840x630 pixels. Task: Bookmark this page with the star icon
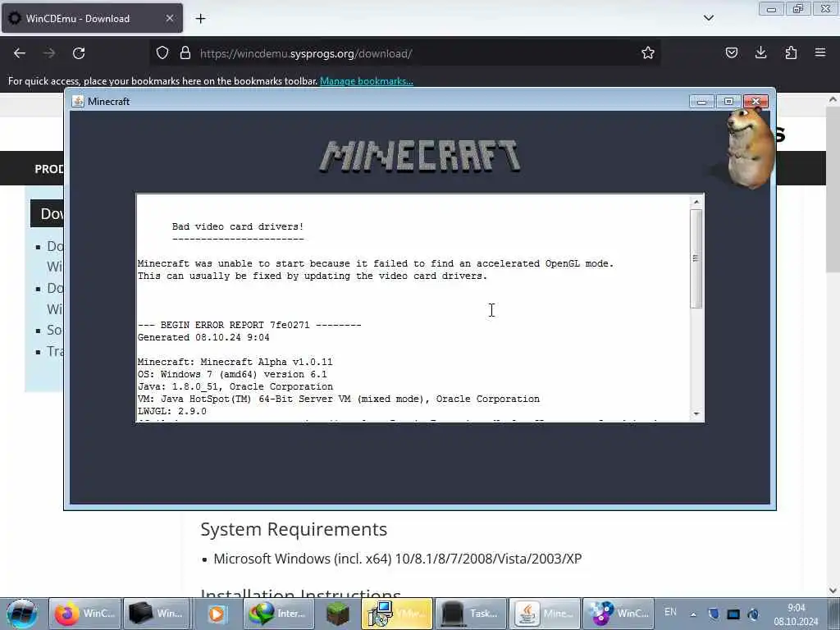(648, 52)
